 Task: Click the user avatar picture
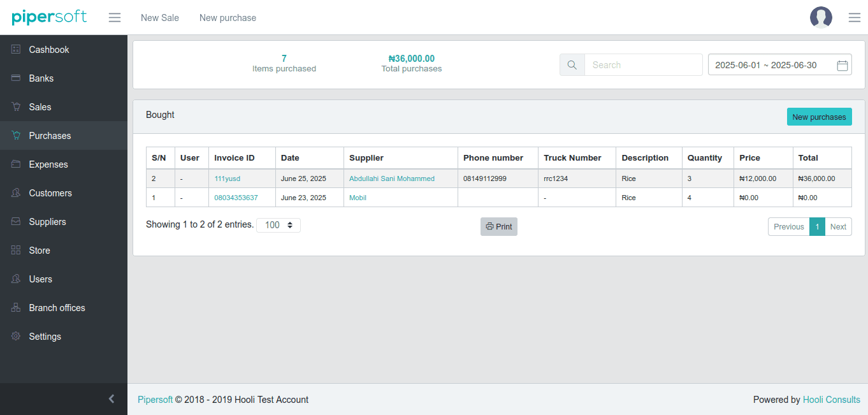821,17
